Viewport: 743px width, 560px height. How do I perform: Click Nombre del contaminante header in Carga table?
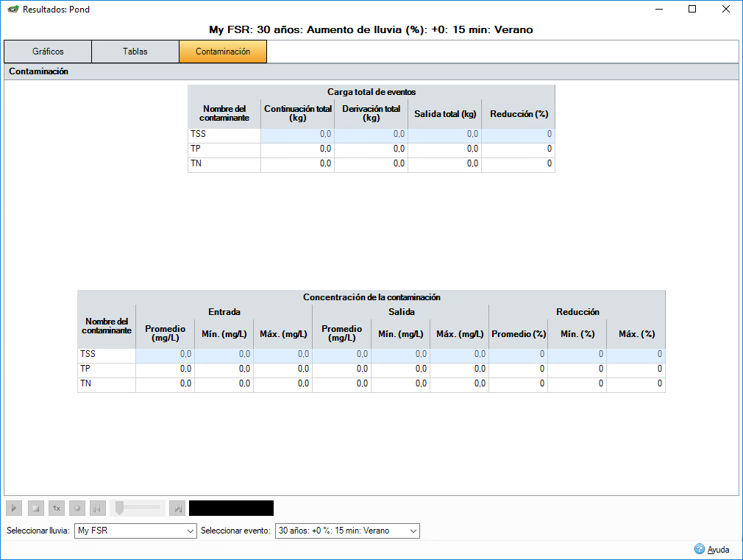click(x=224, y=113)
